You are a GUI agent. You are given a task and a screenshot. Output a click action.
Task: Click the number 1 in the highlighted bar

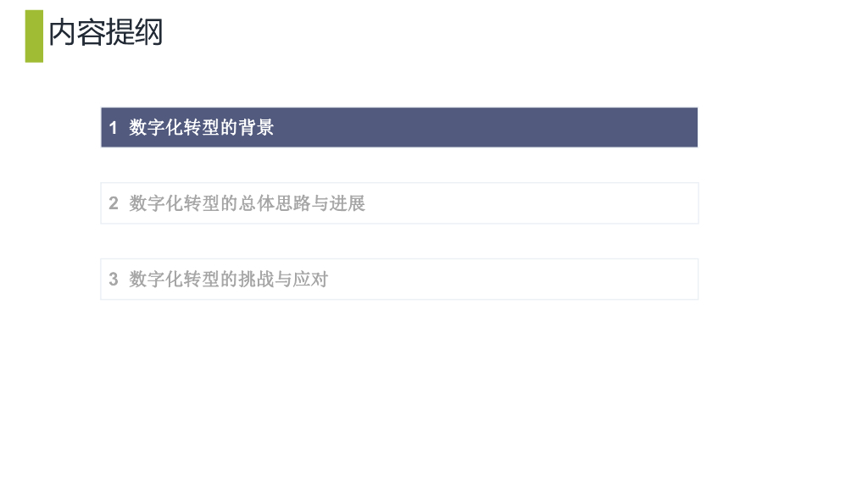point(114,128)
